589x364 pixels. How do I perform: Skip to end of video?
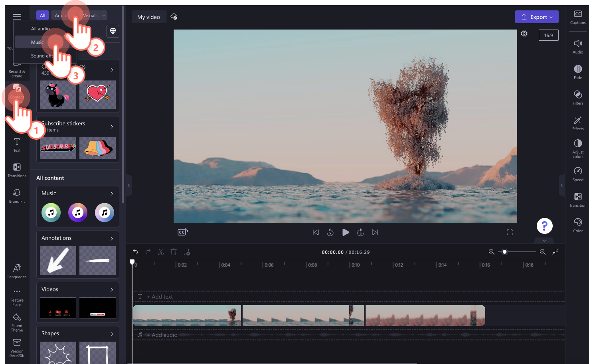coord(375,232)
